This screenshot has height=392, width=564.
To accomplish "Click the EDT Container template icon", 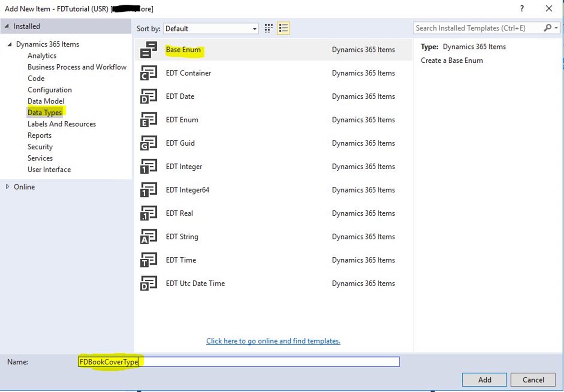I will pos(149,73).
